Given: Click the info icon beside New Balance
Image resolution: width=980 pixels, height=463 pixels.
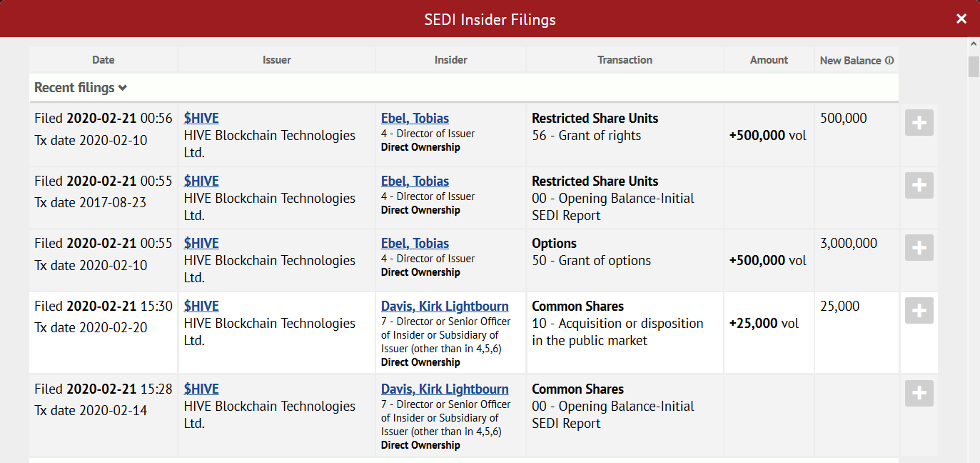Looking at the screenshot, I should coord(889,61).
